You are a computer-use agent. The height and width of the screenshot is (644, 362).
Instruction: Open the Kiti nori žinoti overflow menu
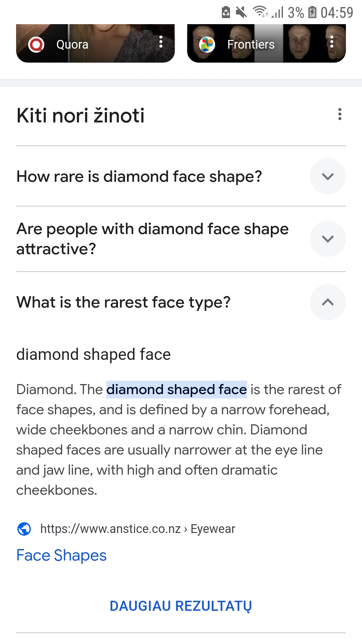(340, 115)
